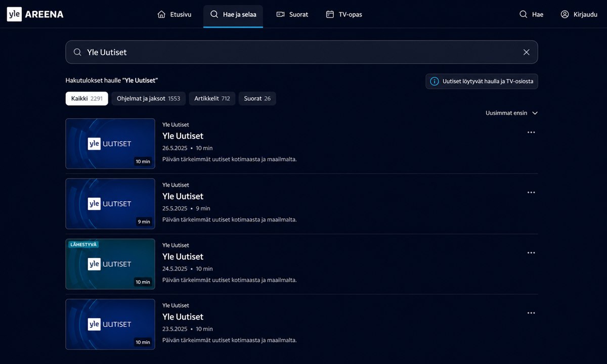This screenshot has height=364, width=607.
Task: Open the Lähestyvä thumbnail for 24.5.2025
Action: (110, 264)
